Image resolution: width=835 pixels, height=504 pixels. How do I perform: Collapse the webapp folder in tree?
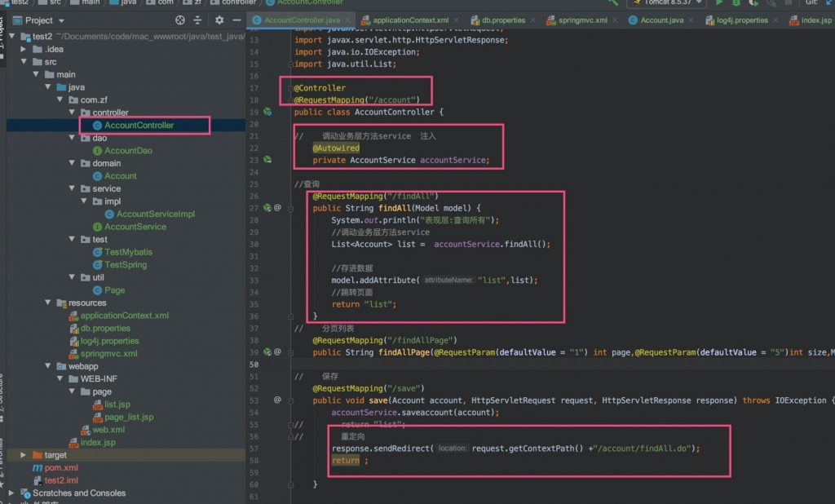click(x=48, y=366)
